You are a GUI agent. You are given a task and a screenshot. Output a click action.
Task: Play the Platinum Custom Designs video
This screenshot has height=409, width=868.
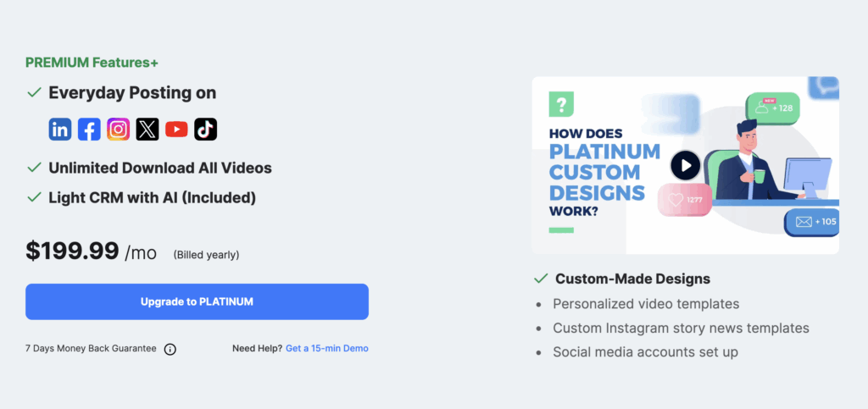point(685,165)
